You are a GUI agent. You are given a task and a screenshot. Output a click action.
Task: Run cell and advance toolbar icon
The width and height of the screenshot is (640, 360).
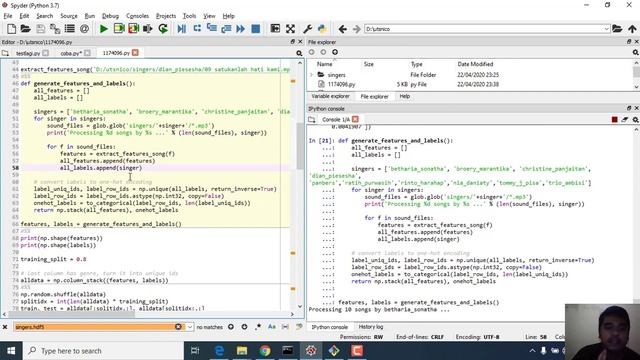[x=133, y=29]
